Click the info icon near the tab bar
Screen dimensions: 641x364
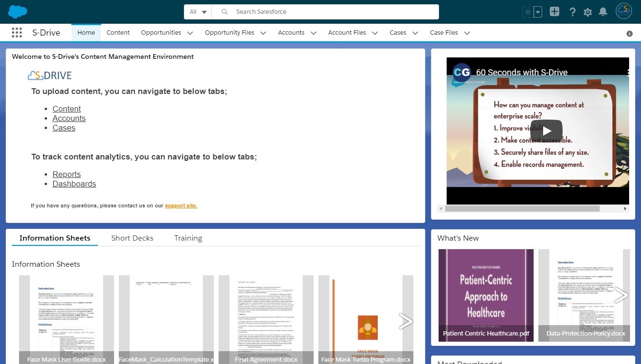630,33
